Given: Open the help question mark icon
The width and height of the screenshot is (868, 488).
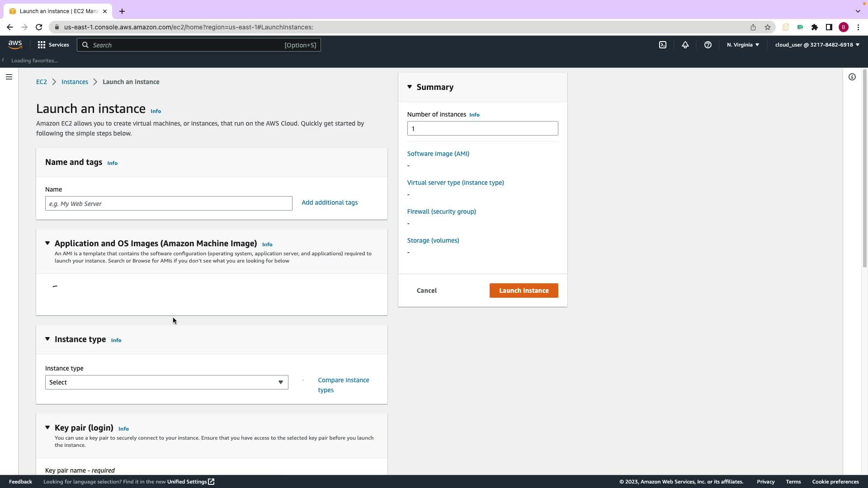Looking at the screenshot, I should 708,45.
